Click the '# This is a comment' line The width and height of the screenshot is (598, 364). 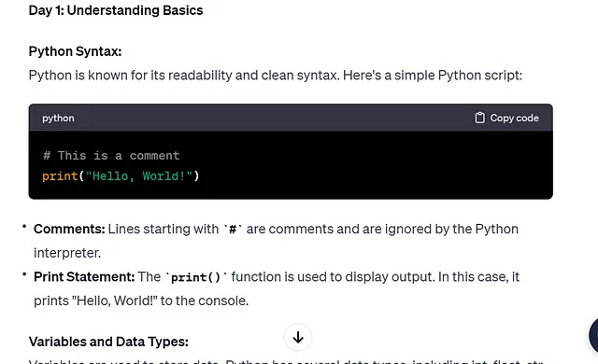(x=111, y=155)
